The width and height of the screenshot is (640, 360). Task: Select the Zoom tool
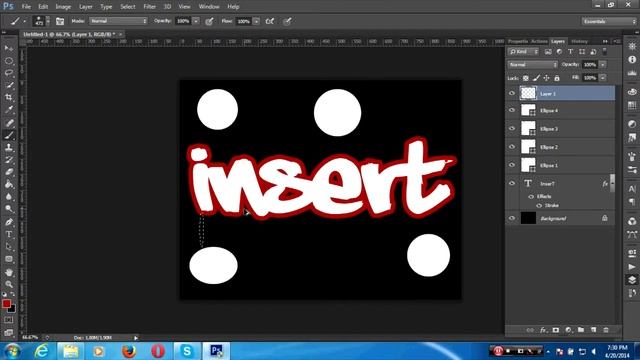click(x=9, y=284)
